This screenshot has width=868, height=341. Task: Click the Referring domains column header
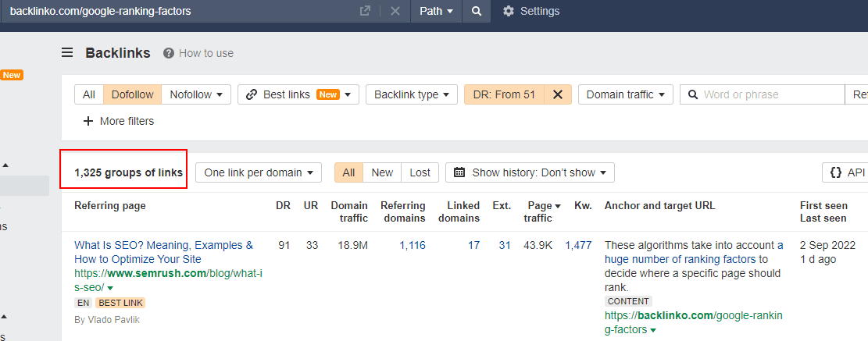[x=403, y=211]
